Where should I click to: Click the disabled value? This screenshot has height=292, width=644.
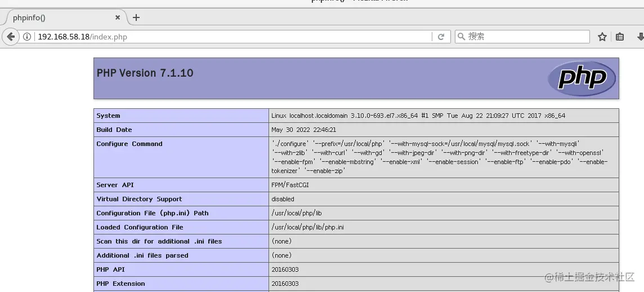[283, 198]
